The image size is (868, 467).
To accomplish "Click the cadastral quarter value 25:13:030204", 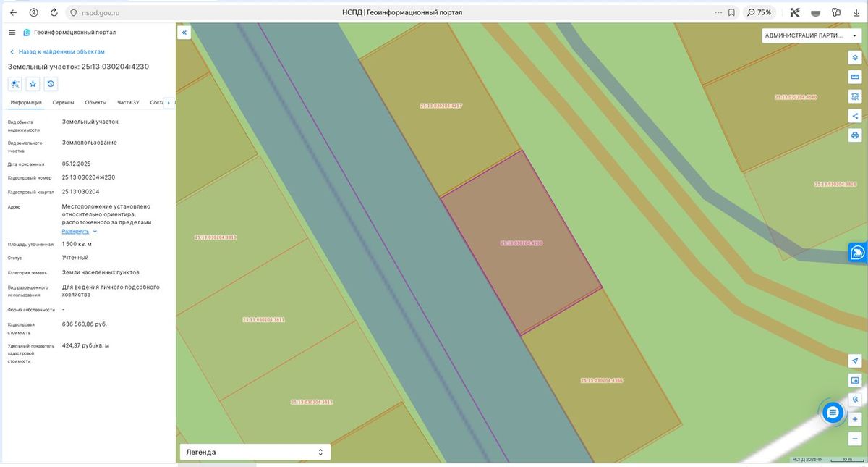I will [81, 192].
